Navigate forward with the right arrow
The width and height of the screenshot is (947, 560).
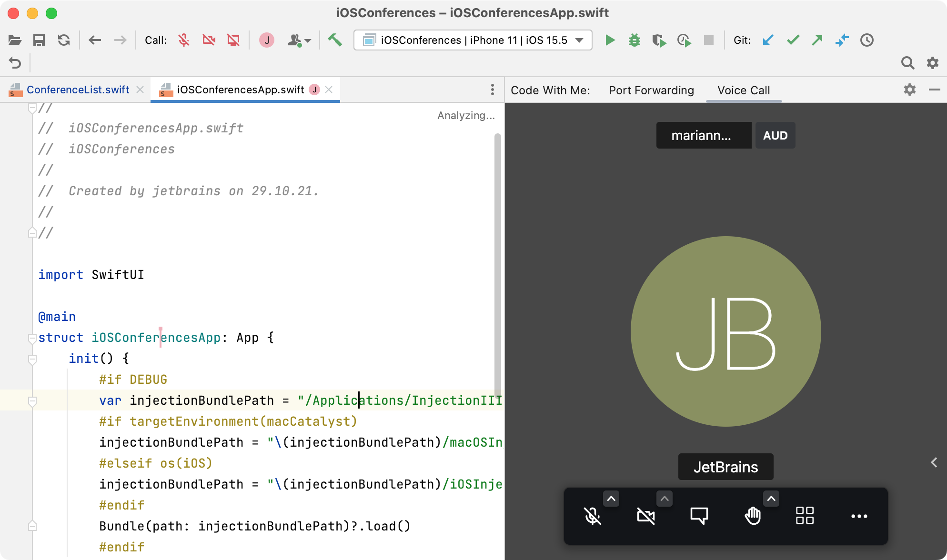click(x=120, y=40)
